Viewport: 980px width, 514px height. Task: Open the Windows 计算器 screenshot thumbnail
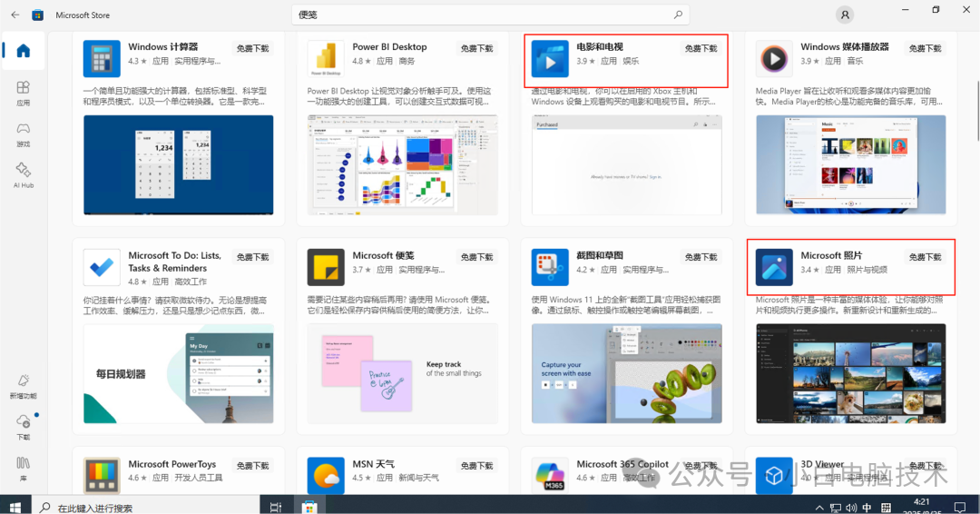(178, 165)
